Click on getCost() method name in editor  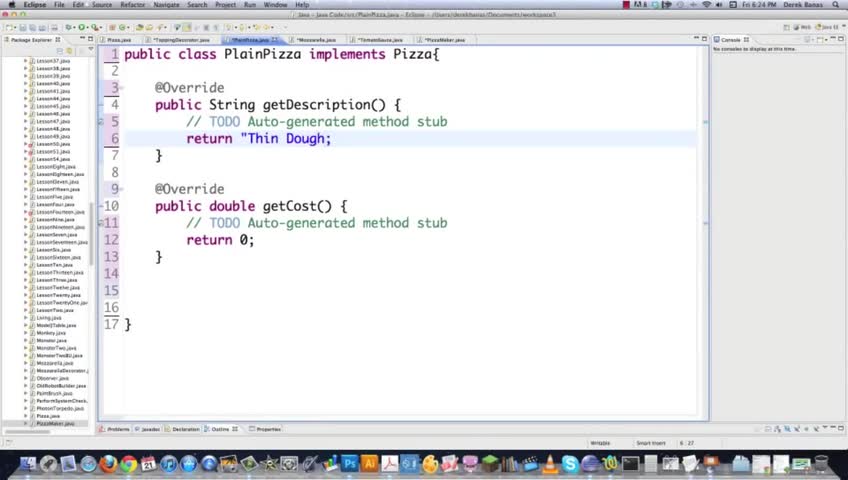[x=296, y=206]
